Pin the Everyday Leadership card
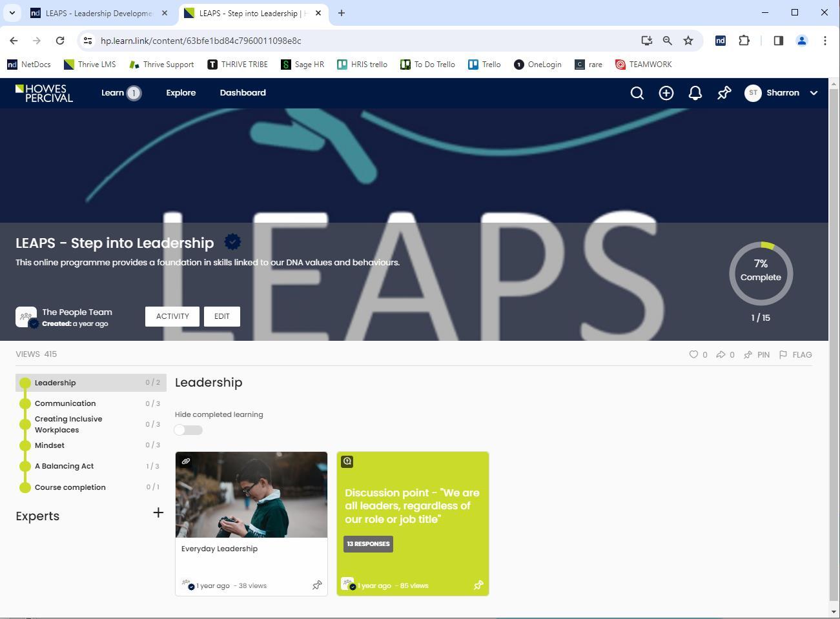840x619 pixels. pos(317,585)
